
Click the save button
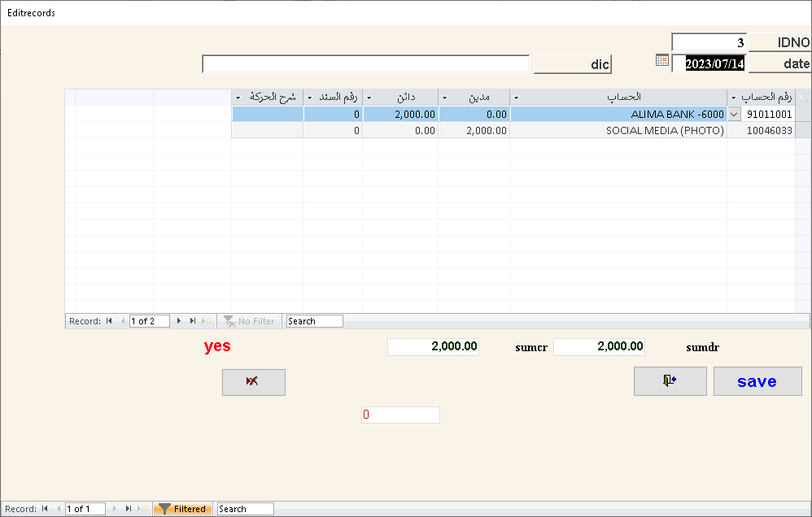(x=757, y=381)
